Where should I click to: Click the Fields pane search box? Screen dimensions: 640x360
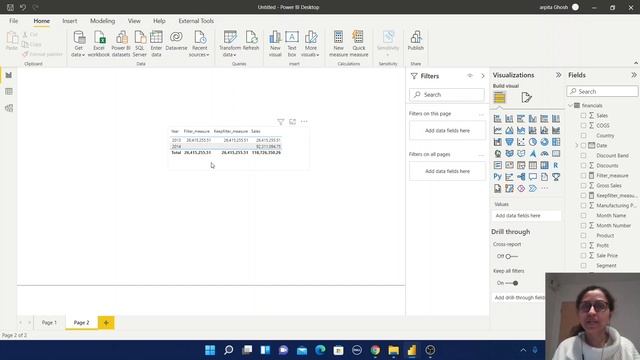click(602, 91)
